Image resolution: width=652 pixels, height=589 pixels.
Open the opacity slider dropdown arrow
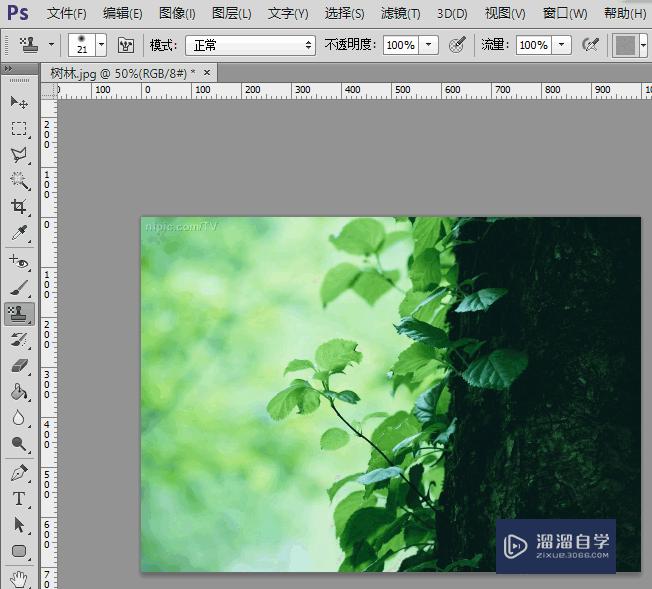(428, 45)
